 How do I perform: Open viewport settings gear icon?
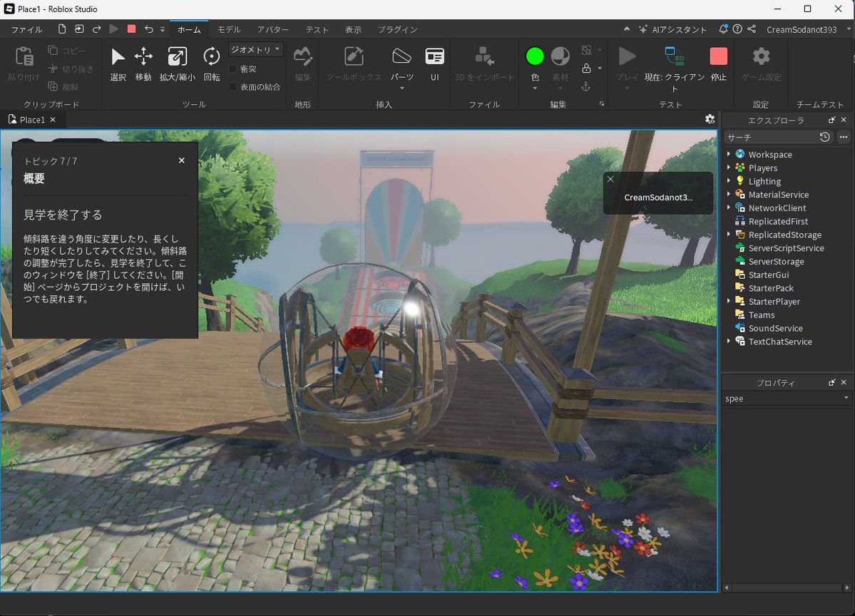click(x=710, y=119)
